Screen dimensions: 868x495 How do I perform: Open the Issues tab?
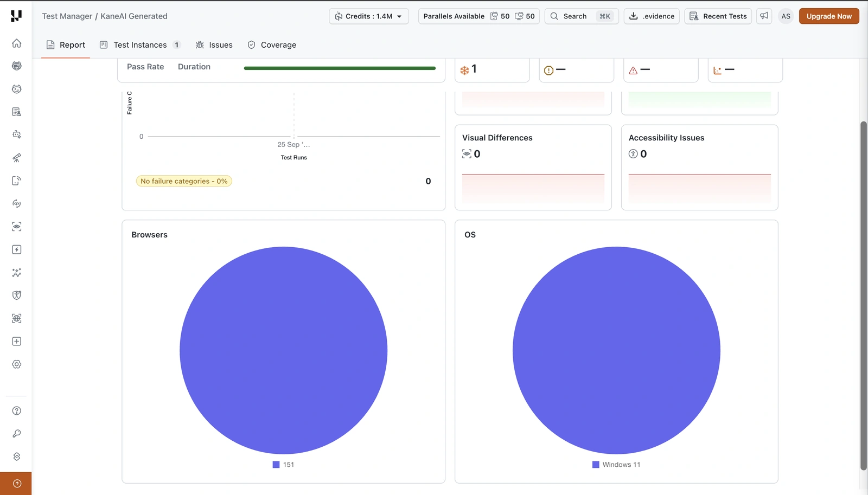(x=214, y=45)
